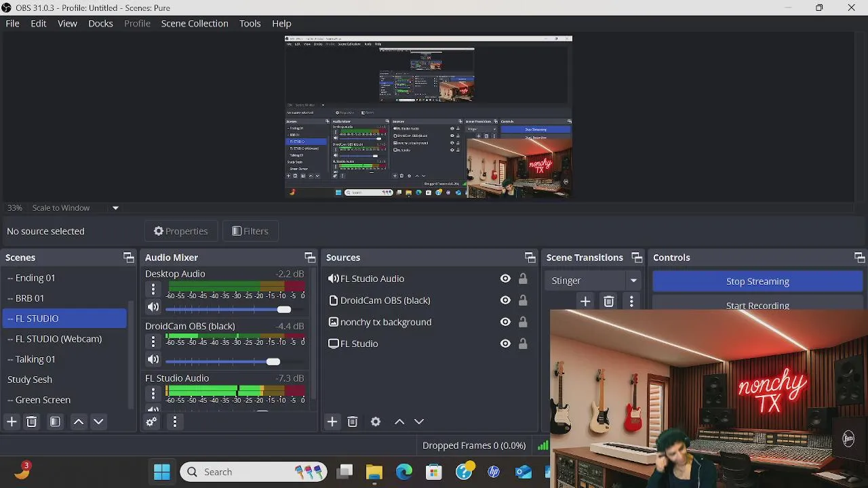The width and height of the screenshot is (868, 488).
Task: Open File Explorer from taskbar
Action: 374,472
